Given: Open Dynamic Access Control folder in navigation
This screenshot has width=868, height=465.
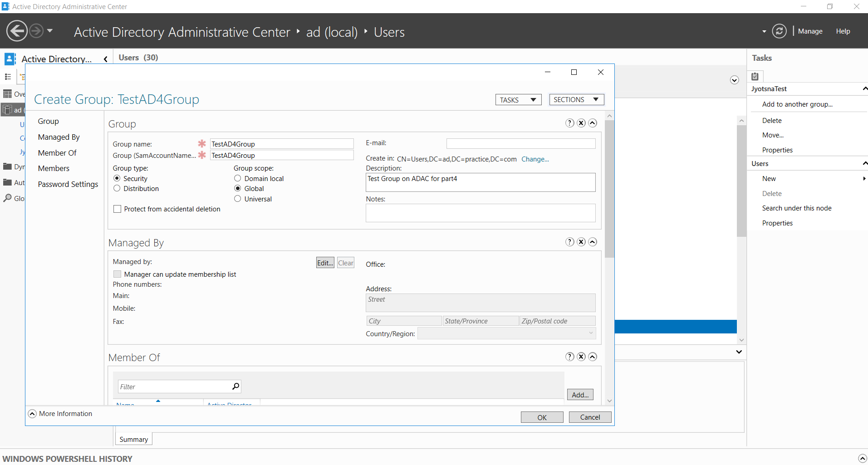Looking at the screenshot, I should point(7,166).
